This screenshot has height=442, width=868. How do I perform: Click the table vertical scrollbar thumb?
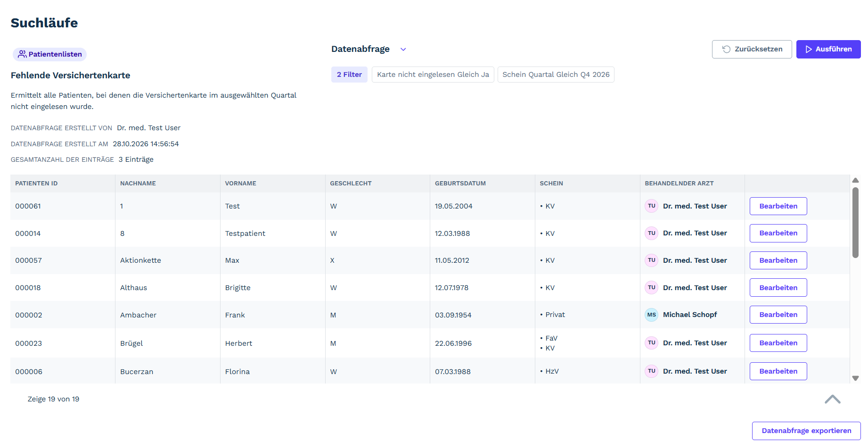tap(855, 223)
